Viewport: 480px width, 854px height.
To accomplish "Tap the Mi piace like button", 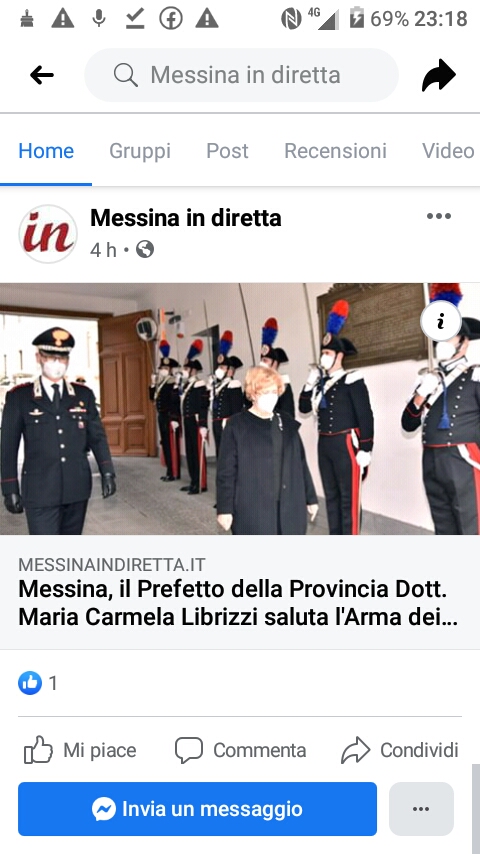I will [x=80, y=750].
